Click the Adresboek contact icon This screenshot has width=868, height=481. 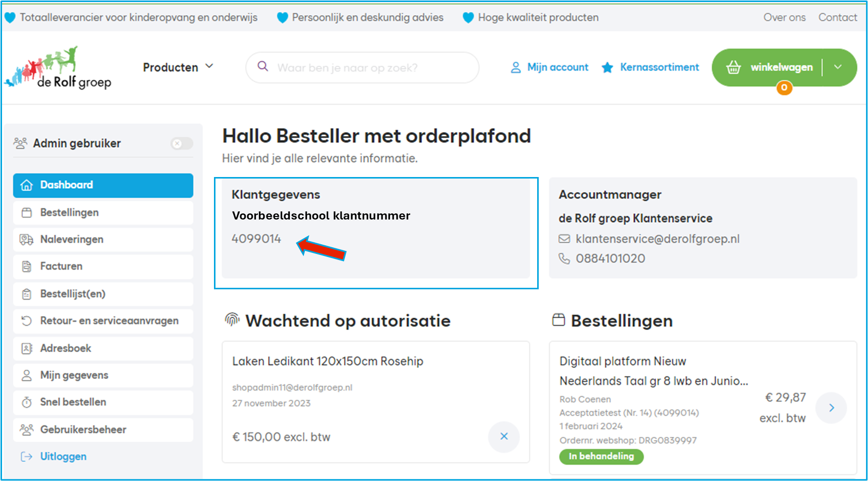[27, 348]
